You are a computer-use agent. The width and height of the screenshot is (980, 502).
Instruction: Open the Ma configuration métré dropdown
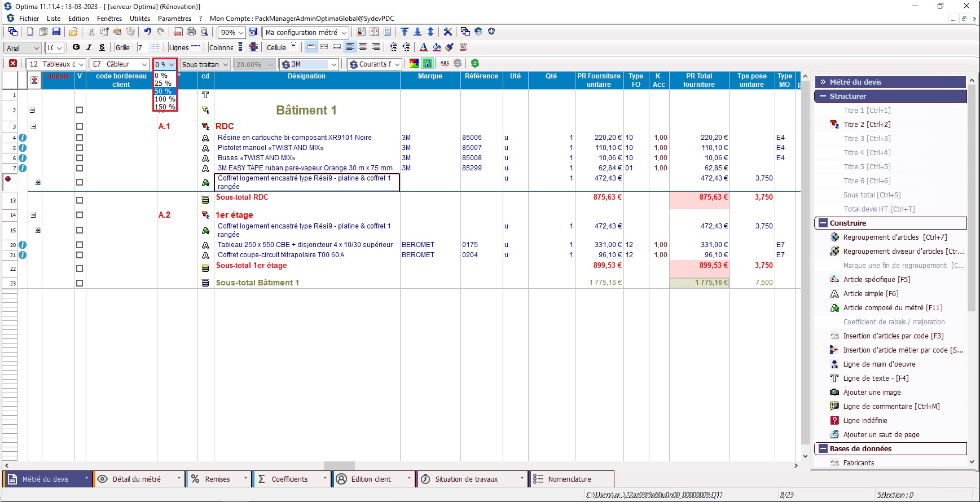click(344, 33)
